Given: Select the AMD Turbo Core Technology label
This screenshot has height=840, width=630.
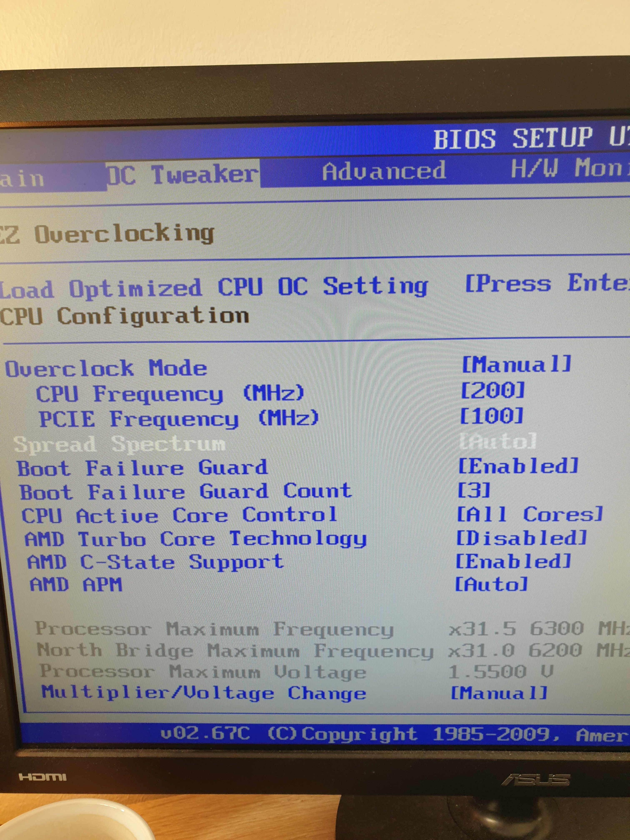Looking at the screenshot, I should coord(196,539).
